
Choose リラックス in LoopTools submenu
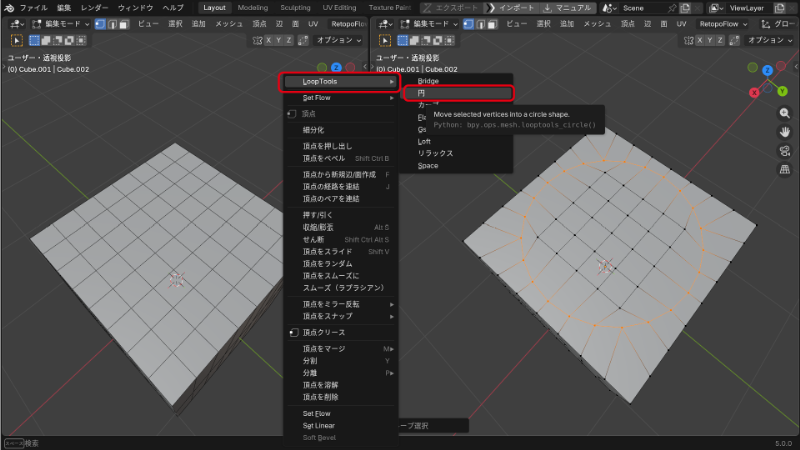pos(458,154)
